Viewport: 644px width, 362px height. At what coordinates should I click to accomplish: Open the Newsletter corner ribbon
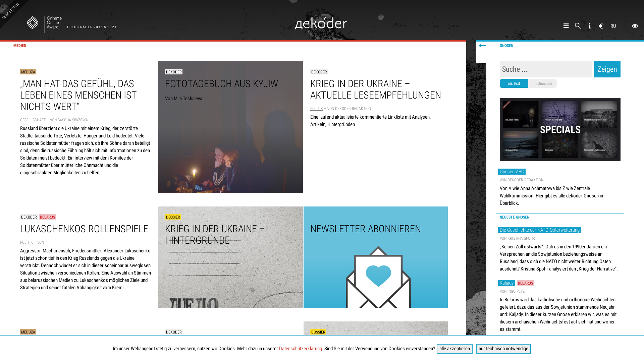point(10,11)
